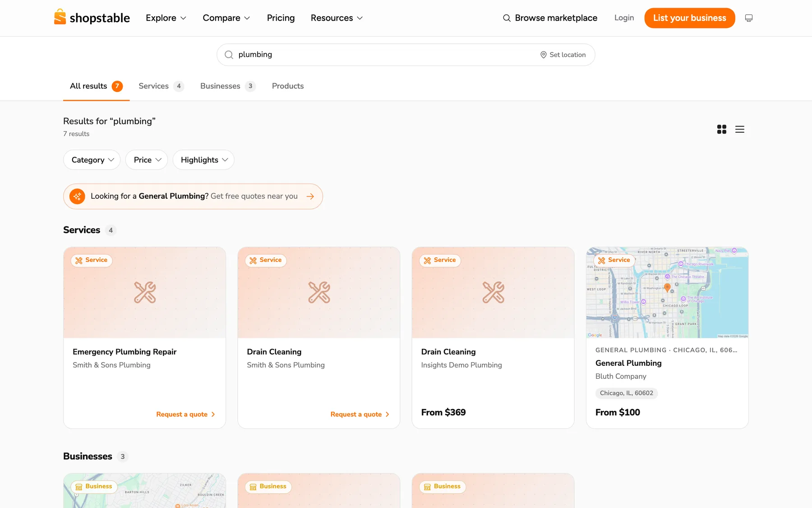Viewport: 812px width, 508px height.
Task: Click tools image on Smith & Sons Drain Cleaning
Action: (319, 292)
